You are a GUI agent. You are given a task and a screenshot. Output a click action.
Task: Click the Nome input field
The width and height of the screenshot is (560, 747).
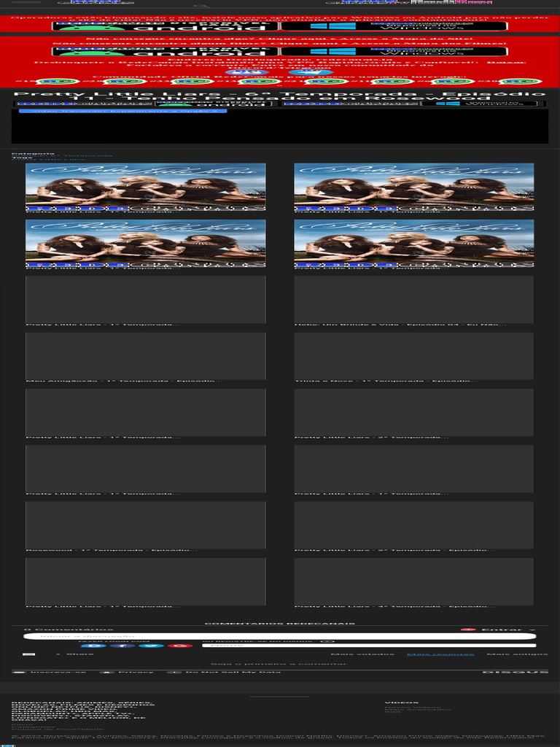370,646
